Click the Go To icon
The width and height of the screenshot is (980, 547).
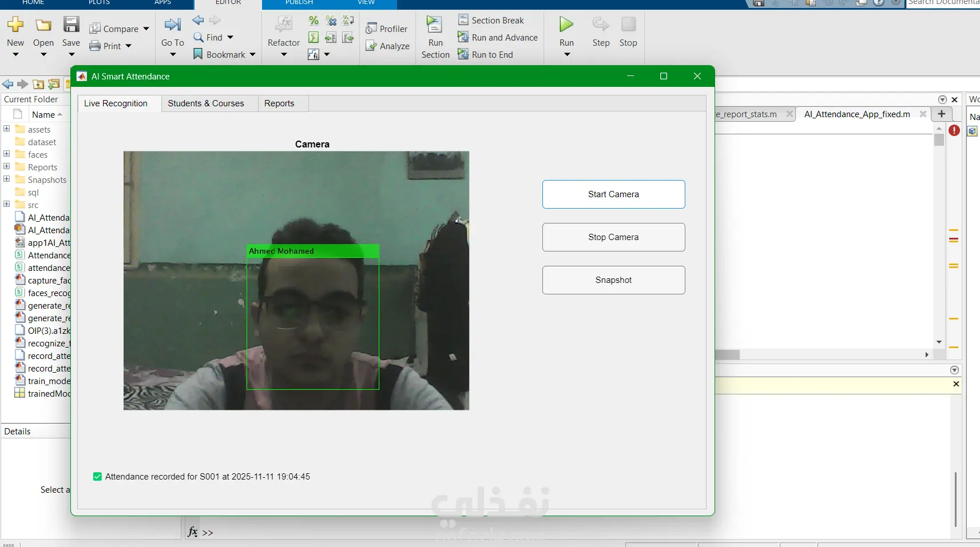coord(172,24)
